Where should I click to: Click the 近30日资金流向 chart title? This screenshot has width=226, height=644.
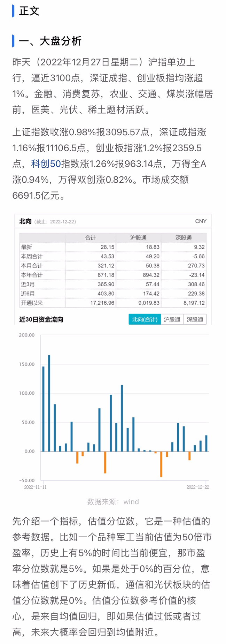[41, 319]
